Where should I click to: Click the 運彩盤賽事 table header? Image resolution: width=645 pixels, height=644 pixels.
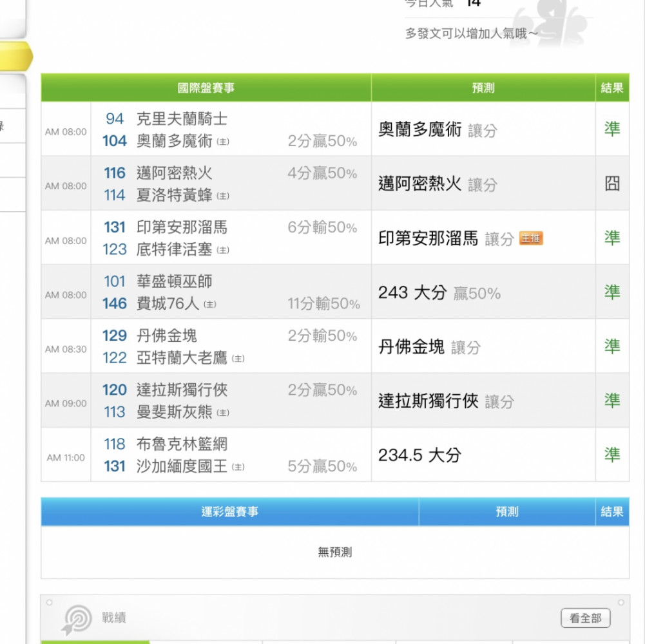(x=230, y=511)
